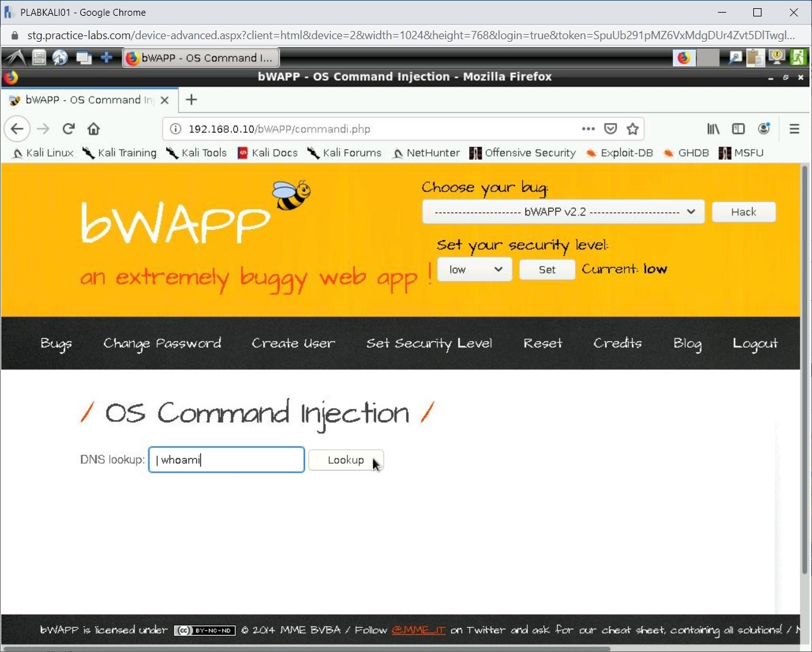
Task: Open Firefox hamburger menu
Action: click(794, 129)
